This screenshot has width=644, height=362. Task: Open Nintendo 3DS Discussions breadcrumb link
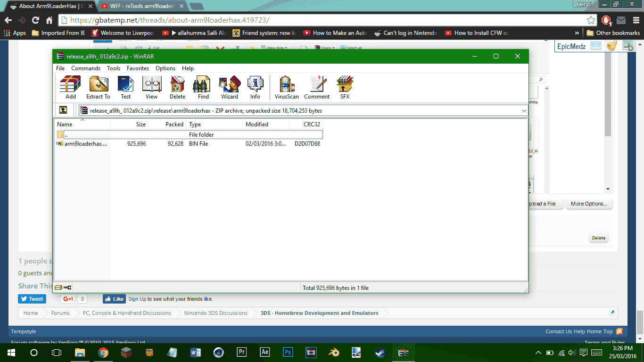click(215, 313)
